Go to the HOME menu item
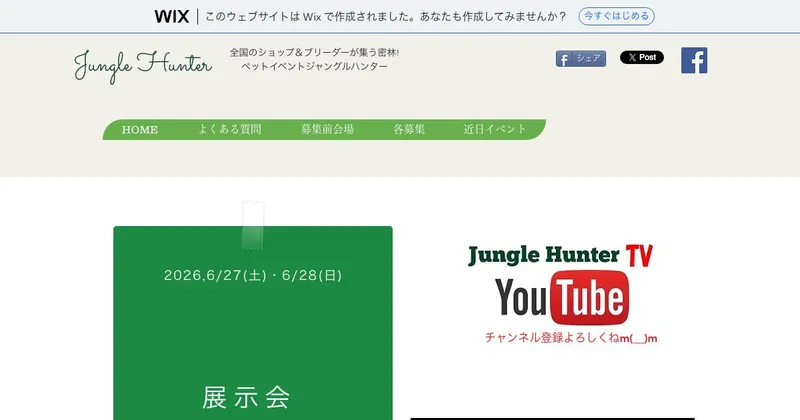This screenshot has height=420, width=800. pos(140,130)
